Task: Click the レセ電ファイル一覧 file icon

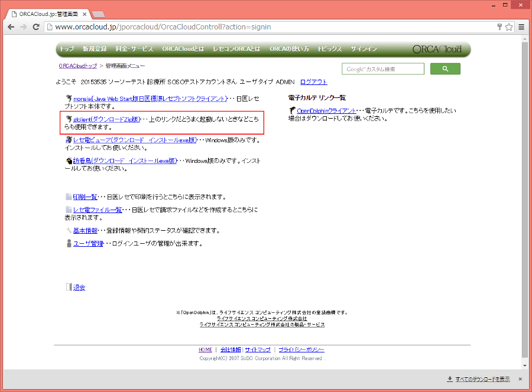Action: pyautogui.click(x=69, y=209)
